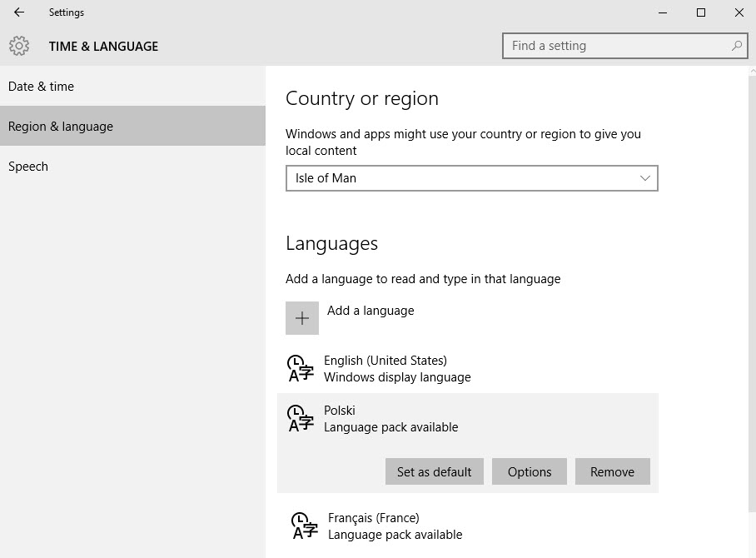The height and width of the screenshot is (558, 756).
Task: Switch to the Region & language section
Action: (x=60, y=126)
